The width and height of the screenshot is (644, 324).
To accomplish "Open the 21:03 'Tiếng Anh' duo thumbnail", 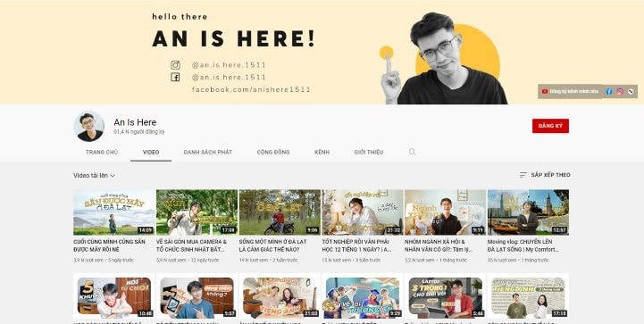I will click(x=280, y=296).
